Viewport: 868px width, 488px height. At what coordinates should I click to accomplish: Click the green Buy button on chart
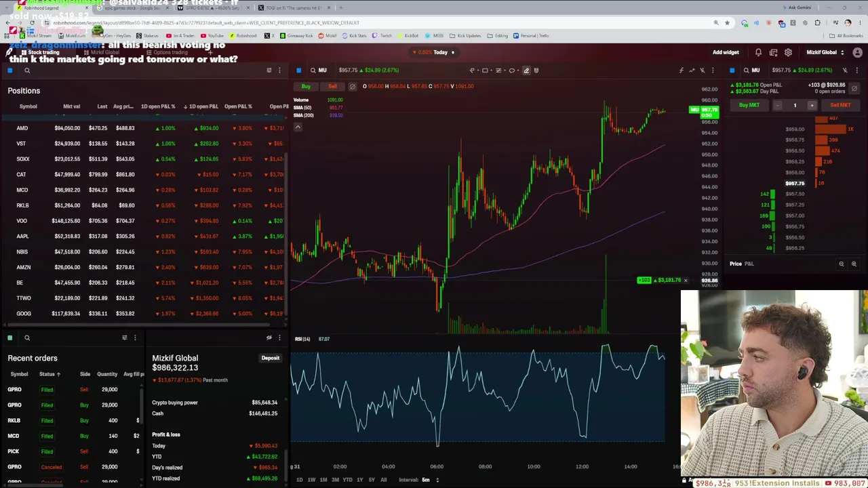306,86
